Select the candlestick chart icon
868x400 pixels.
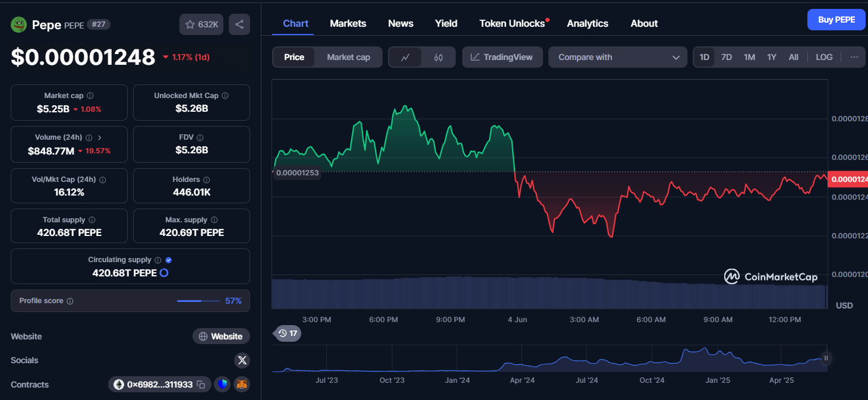coord(438,57)
